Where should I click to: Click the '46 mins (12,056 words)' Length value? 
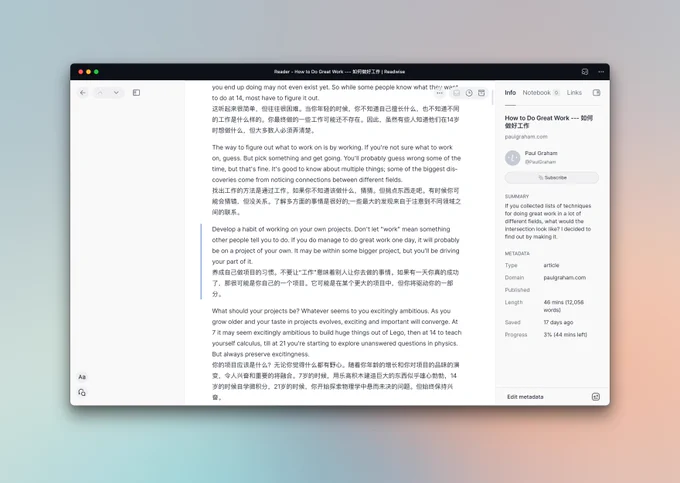(563, 306)
